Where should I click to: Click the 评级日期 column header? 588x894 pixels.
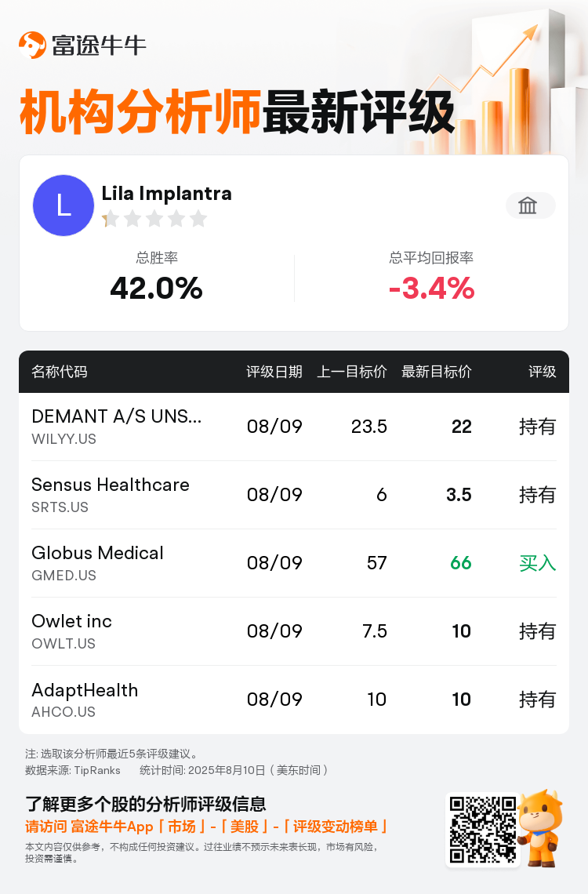point(274,372)
